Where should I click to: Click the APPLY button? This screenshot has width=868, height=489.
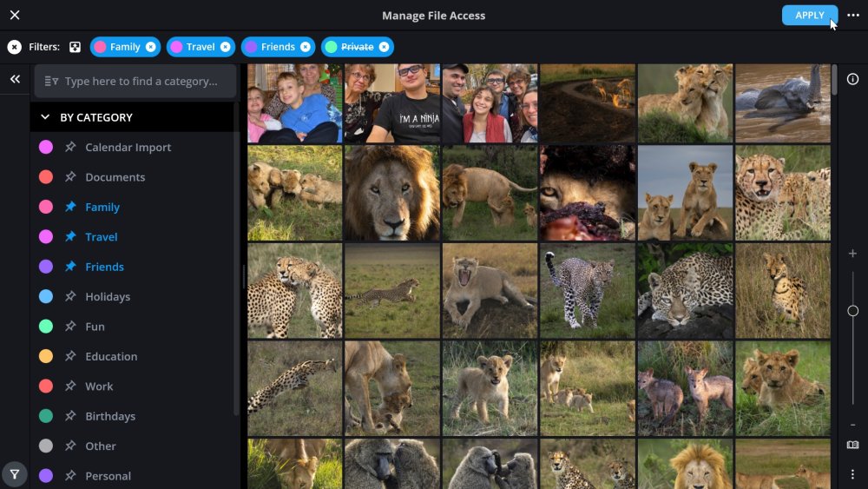click(809, 15)
